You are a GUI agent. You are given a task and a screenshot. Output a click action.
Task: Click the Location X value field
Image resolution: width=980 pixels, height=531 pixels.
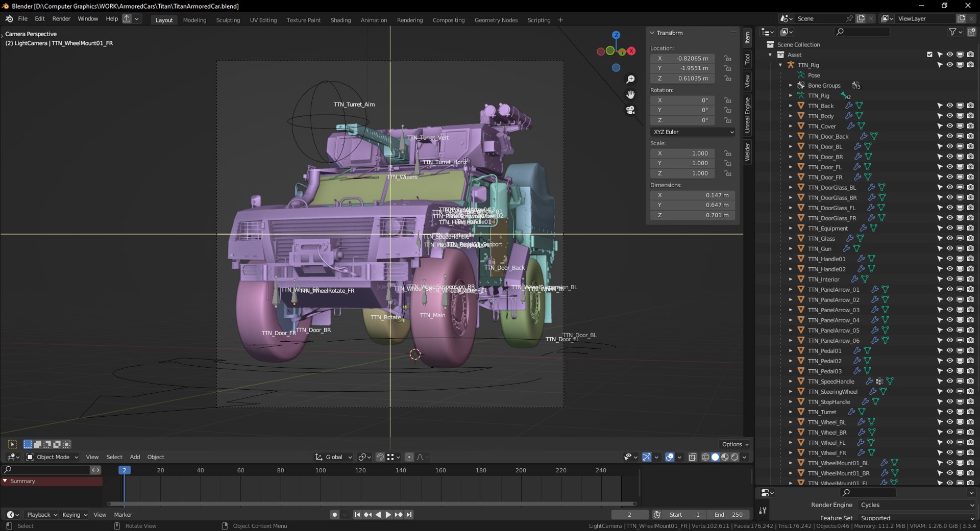682,58
